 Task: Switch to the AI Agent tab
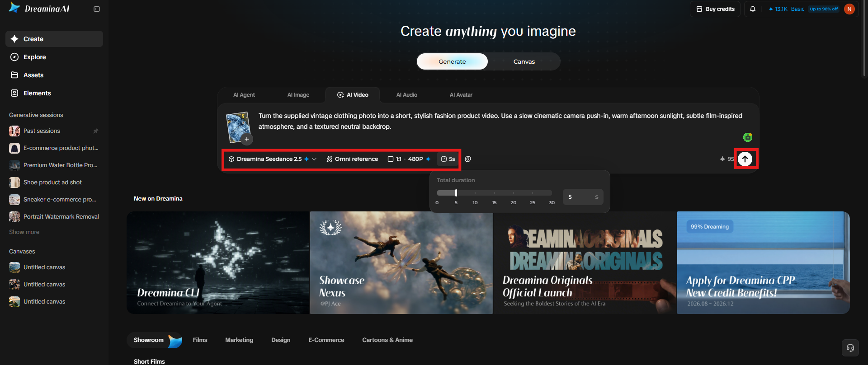tap(244, 95)
